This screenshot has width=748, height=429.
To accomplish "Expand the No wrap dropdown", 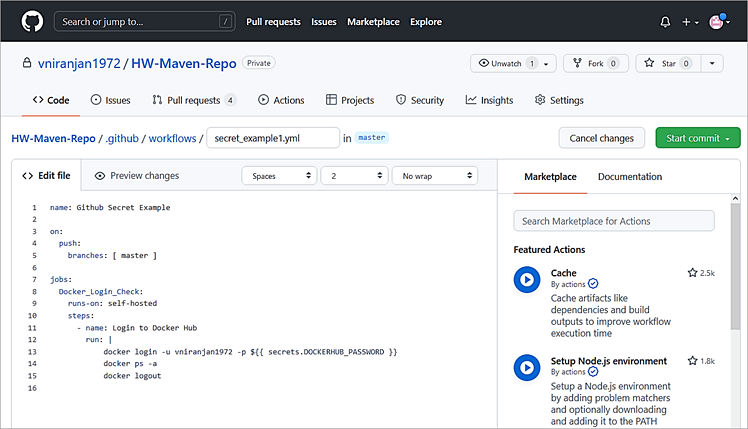I will click(434, 176).
